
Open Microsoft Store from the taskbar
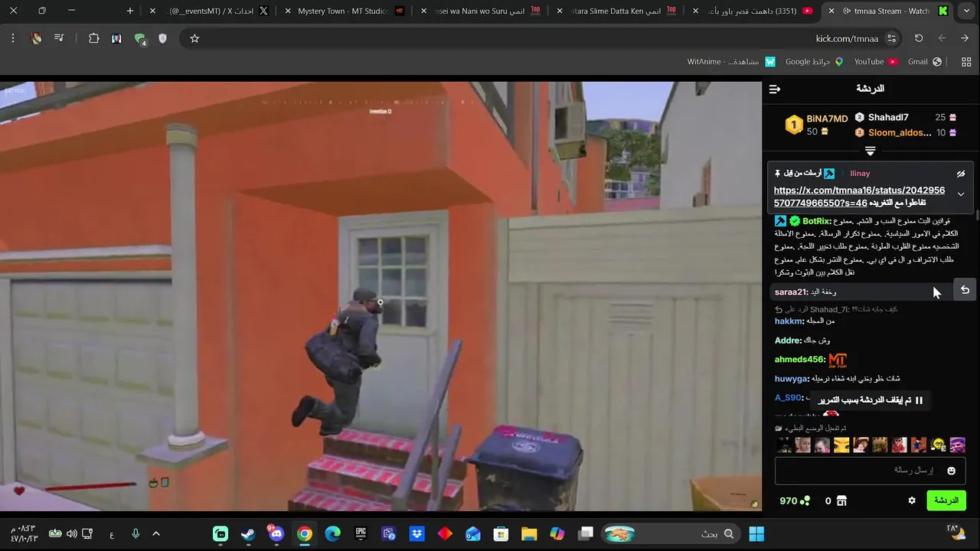pos(501,533)
